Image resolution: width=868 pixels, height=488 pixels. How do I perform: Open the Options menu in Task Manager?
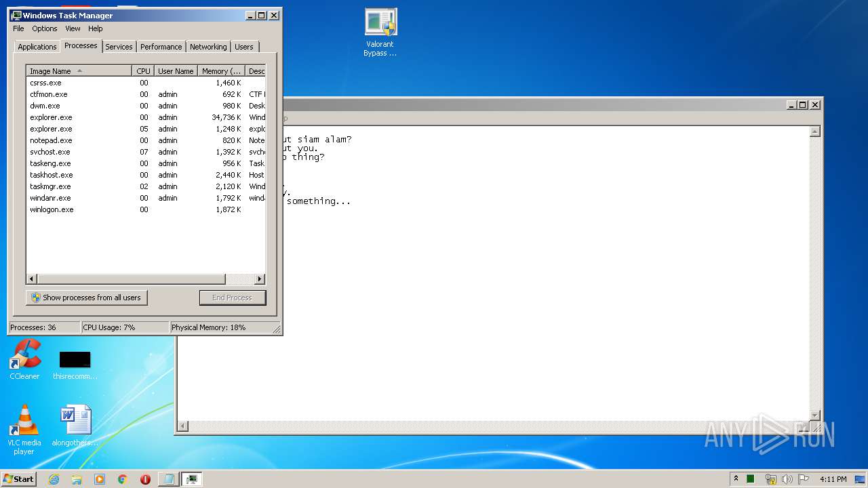point(45,28)
